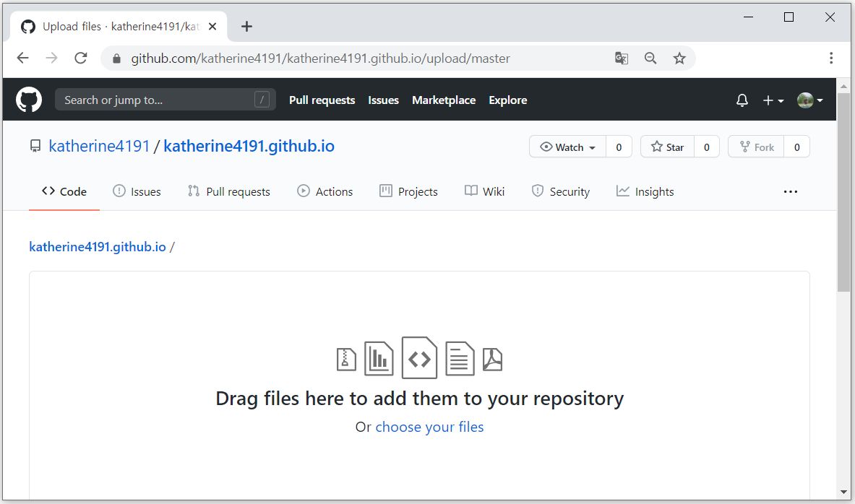This screenshot has height=504, width=855.
Task: Click the GitHub Octocat logo in header
Action: [x=29, y=100]
